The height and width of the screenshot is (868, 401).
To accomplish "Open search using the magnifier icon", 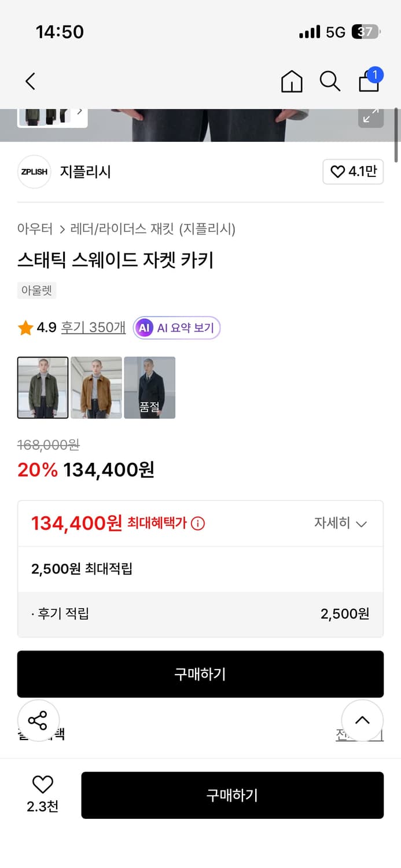I will coord(330,82).
